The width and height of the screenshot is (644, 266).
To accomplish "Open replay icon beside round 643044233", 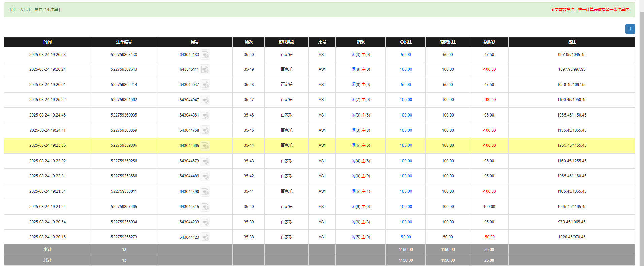I will [205, 222].
